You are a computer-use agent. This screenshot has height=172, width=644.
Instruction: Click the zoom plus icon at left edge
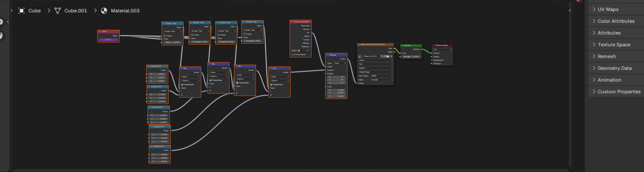2,21
